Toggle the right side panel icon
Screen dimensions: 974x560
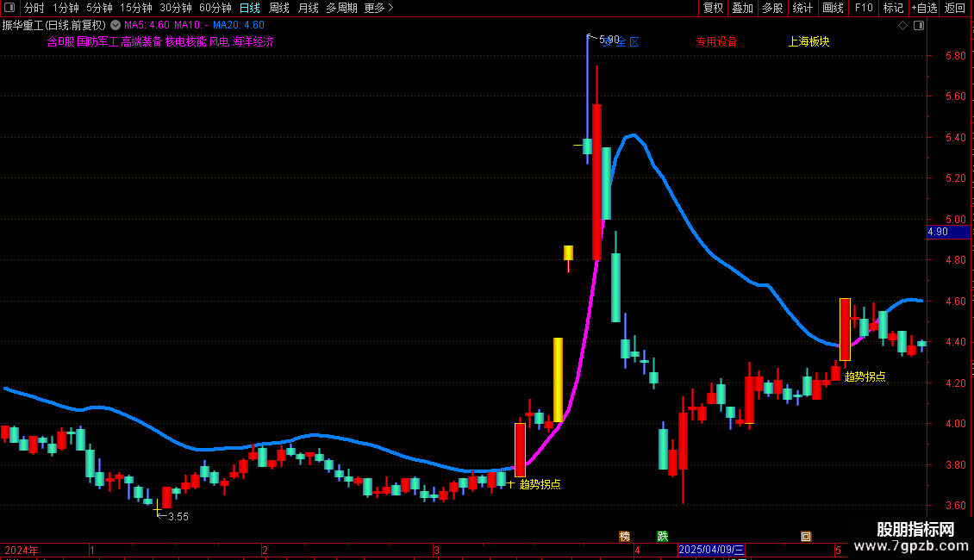[919, 26]
